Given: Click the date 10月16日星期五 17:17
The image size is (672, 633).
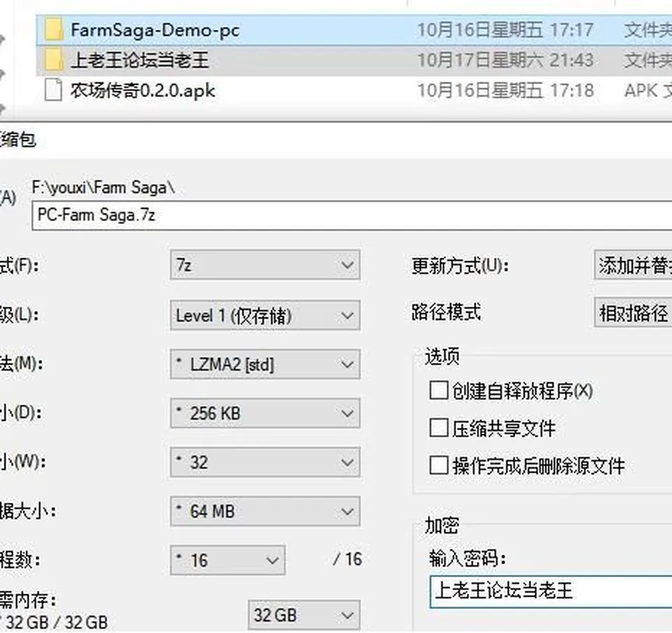Looking at the screenshot, I should pyautogui.click(x=505, y=30).
